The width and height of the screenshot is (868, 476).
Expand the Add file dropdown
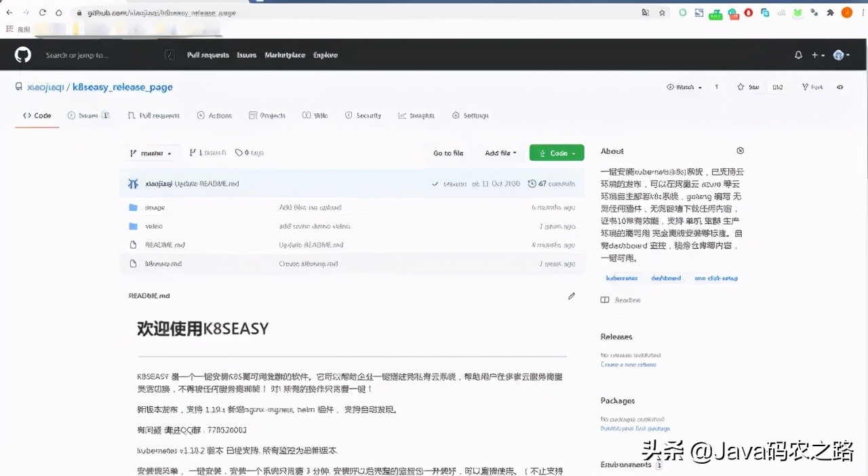point(500,153)
